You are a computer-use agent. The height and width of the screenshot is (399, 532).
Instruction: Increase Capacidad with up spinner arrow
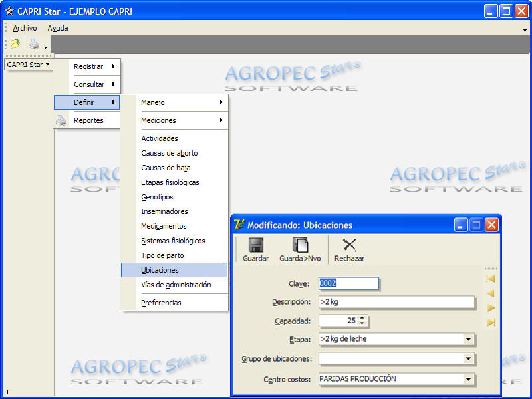coord(362,318)
